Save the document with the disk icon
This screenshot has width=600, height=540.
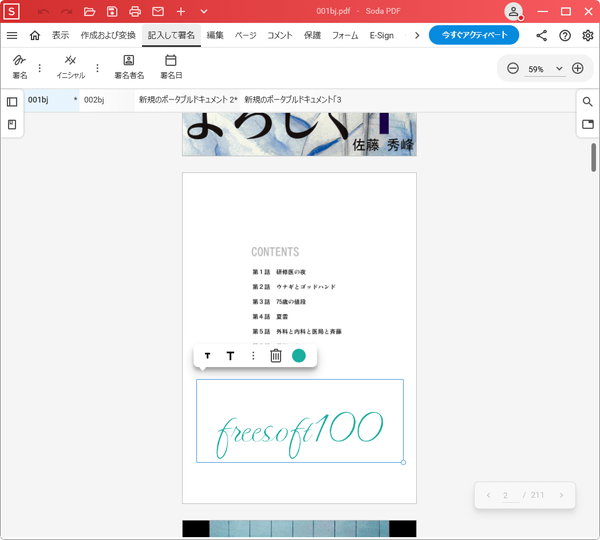tap(112, 11)
